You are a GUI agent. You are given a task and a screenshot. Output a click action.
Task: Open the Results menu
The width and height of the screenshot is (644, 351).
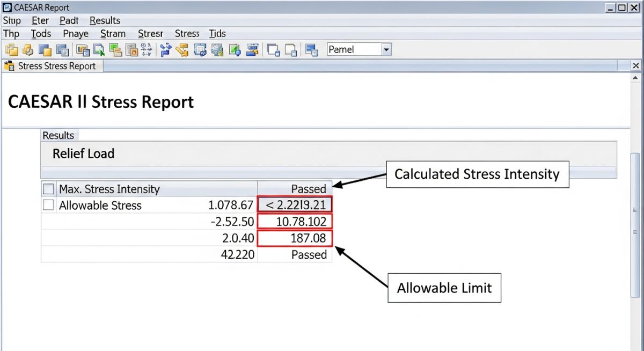tap(105, 20)
